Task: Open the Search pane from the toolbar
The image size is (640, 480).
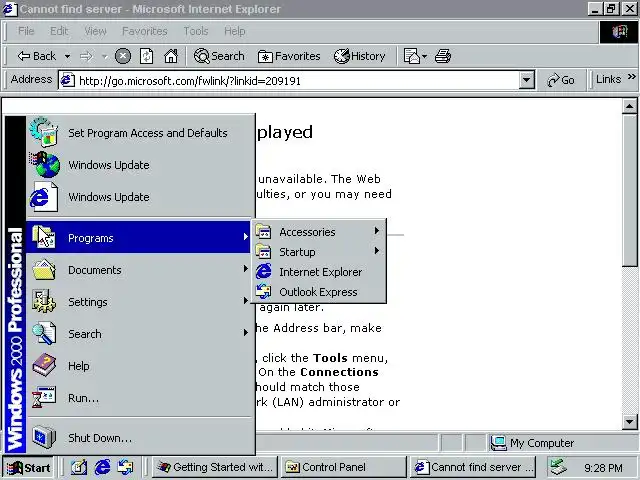Action: pos(219,56)
